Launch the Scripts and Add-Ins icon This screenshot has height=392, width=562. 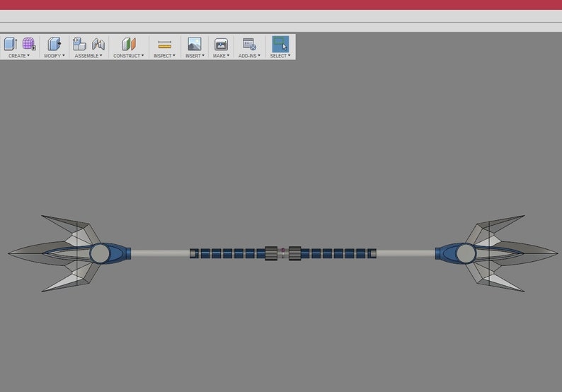point(249,44)
